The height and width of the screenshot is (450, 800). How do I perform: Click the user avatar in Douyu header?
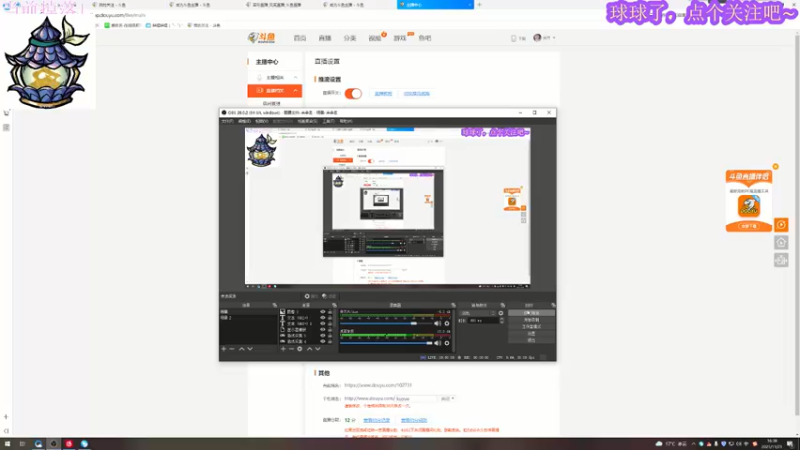537,38
